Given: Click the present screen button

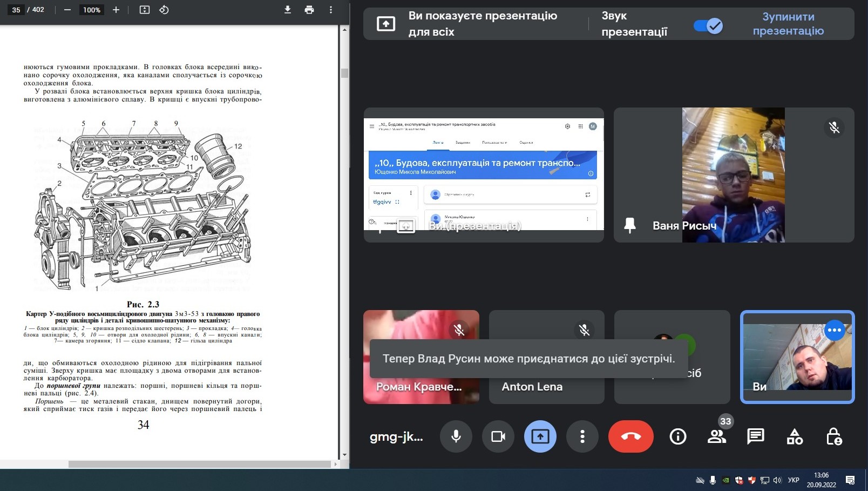Looking at the screenshot, I should [x=540, y=436].
